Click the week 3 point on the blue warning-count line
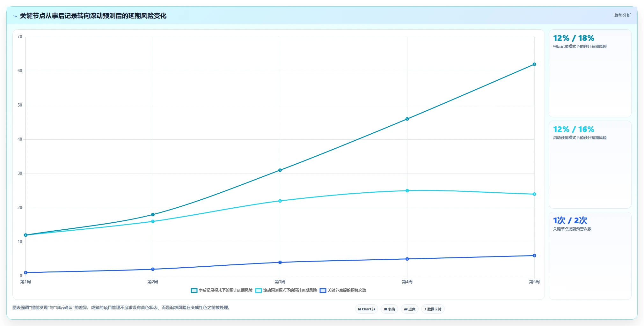The width and height of the screenshot is (644, 326). 280,263
